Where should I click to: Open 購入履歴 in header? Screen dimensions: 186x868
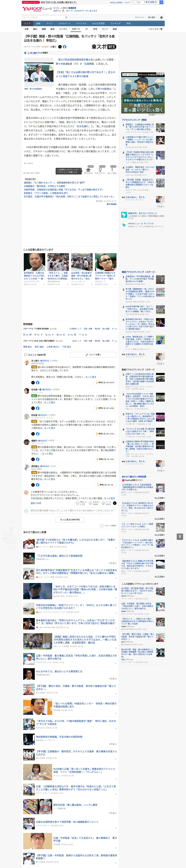click(x=152, y=17)
